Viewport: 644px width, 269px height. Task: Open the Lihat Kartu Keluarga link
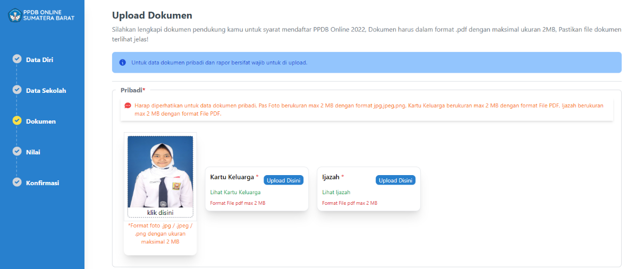pos(235,192)
